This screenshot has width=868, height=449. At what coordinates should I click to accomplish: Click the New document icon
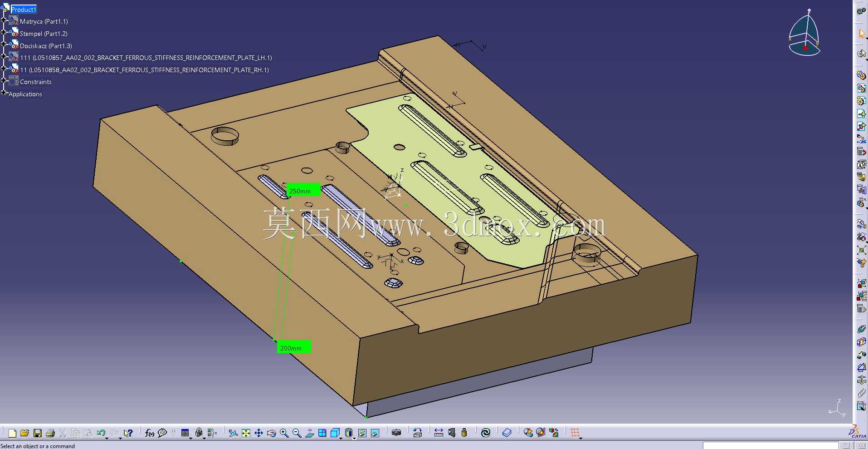(12, 433)
